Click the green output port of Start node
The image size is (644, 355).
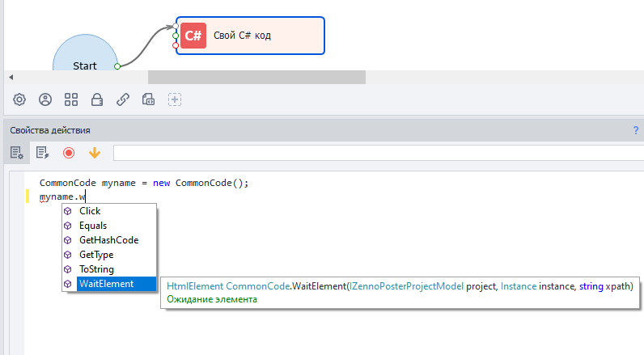coord(117,66)
